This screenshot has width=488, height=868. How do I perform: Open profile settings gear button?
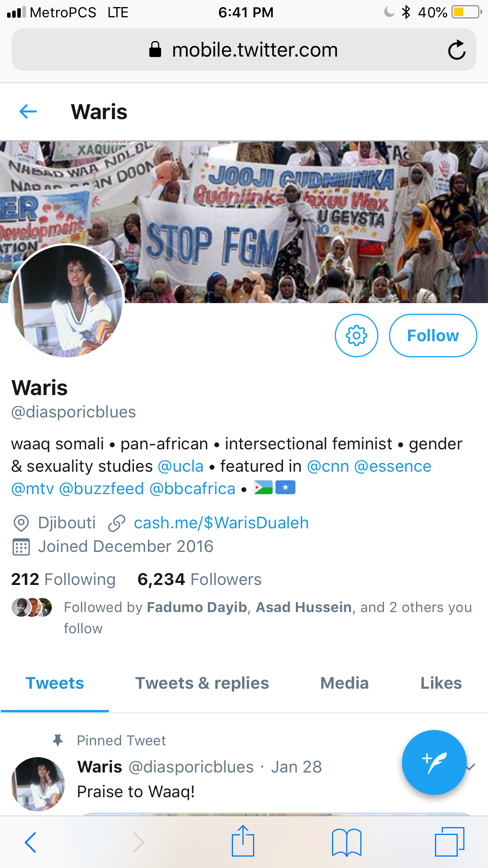coord(356,336)
